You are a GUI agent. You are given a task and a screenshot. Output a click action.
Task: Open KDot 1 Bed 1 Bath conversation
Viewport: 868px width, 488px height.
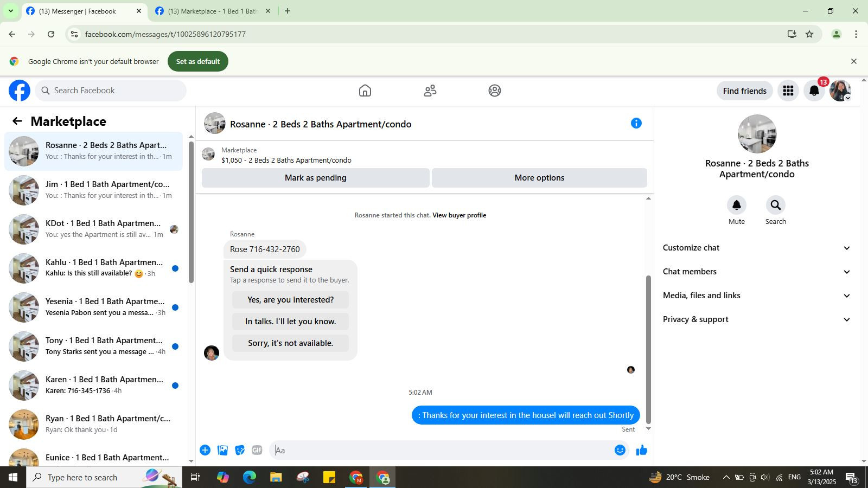93,229
